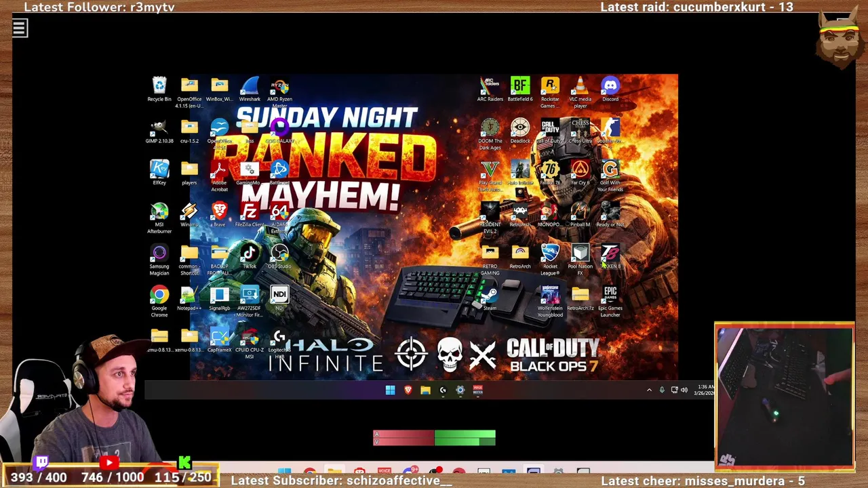Launch Far Cry 6 shortcut
Viewport: 868px width, 488px height.
(580, 173)
